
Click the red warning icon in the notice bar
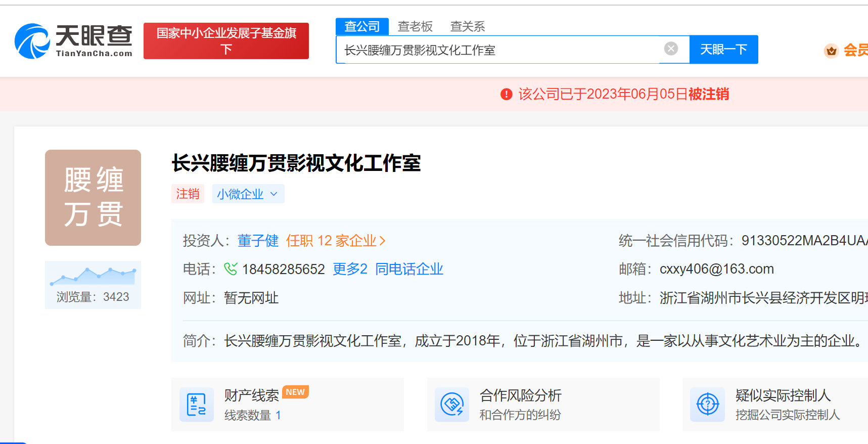tap(506, 95)
